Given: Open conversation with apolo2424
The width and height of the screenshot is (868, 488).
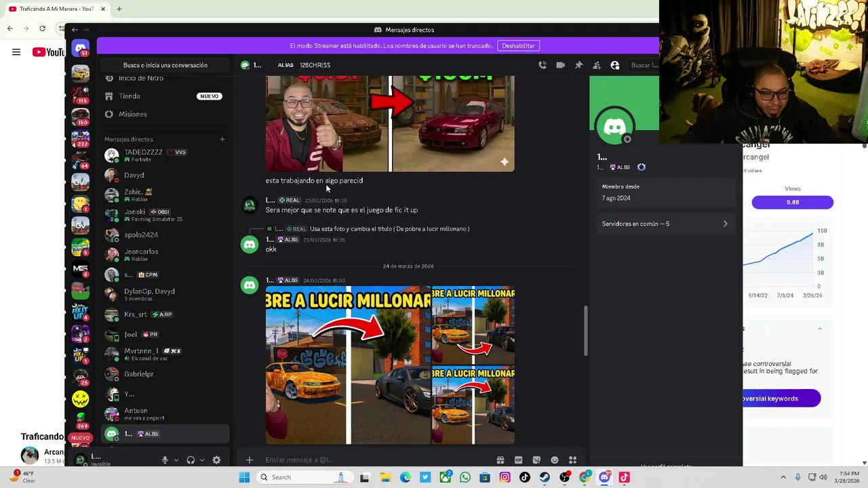Looking at the screenshot, I should coord(165,235).
